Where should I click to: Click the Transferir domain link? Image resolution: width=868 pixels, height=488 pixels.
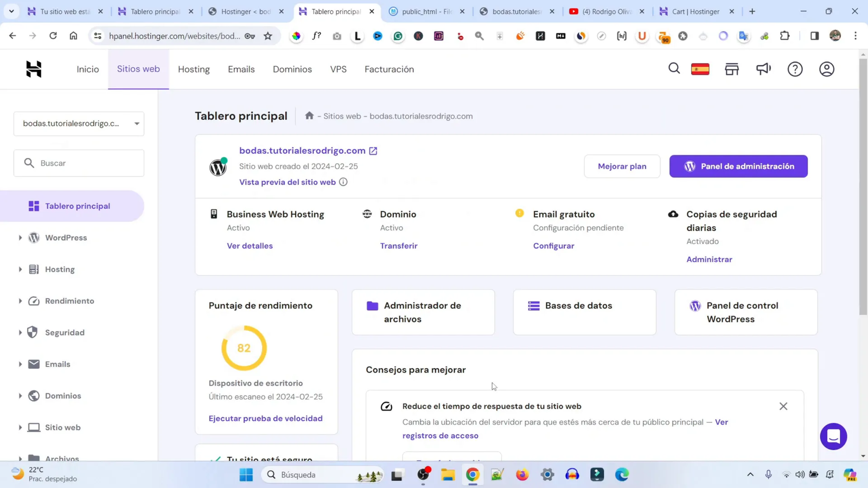pos(399,246)
